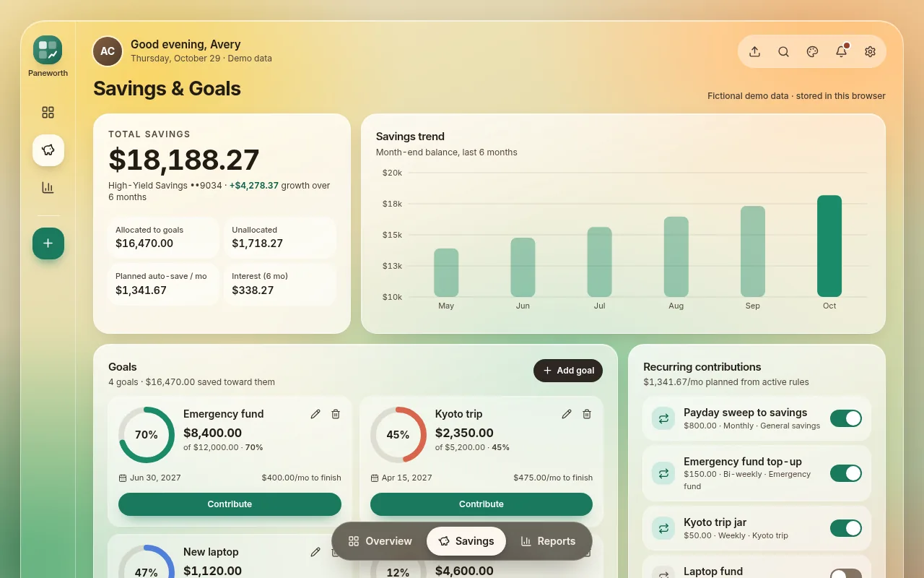
Task: Open settings gear icon
Action: 870,51
